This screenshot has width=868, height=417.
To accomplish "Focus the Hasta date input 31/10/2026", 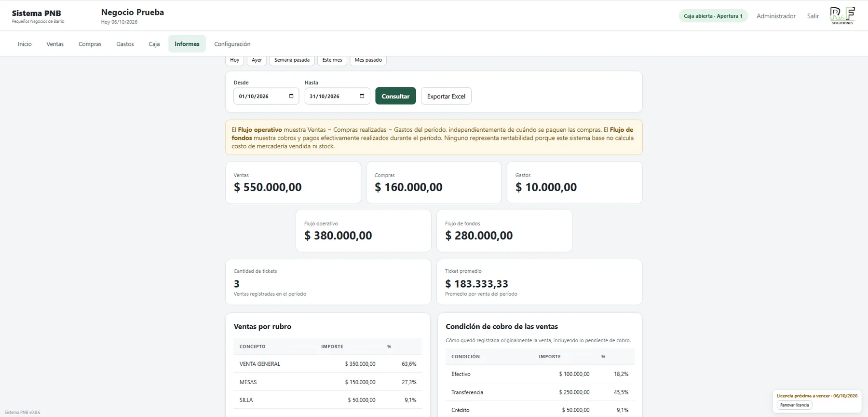I will point(337,96).
